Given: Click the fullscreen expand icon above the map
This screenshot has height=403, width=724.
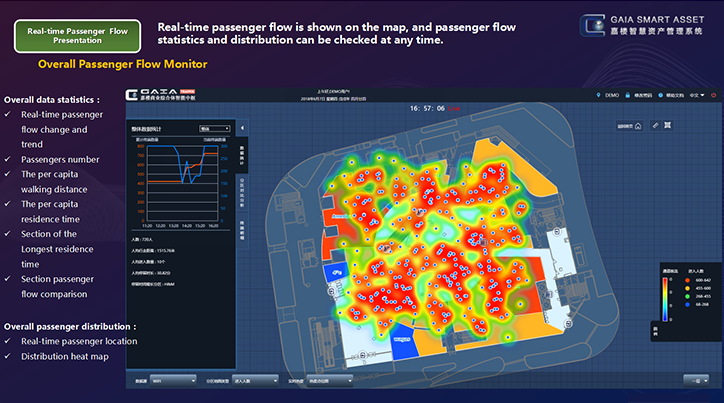Looking at the screenshot, I should (x=667, y=125).
